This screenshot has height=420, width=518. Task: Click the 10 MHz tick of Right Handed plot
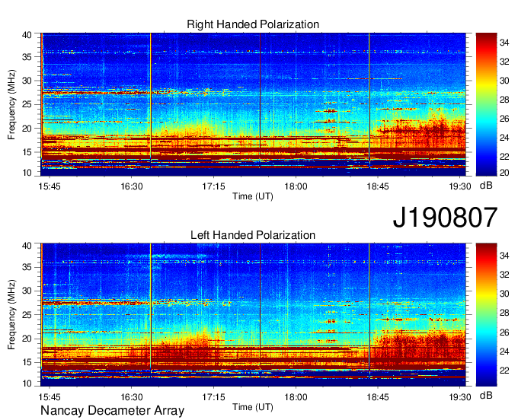[x=27, y=173]
